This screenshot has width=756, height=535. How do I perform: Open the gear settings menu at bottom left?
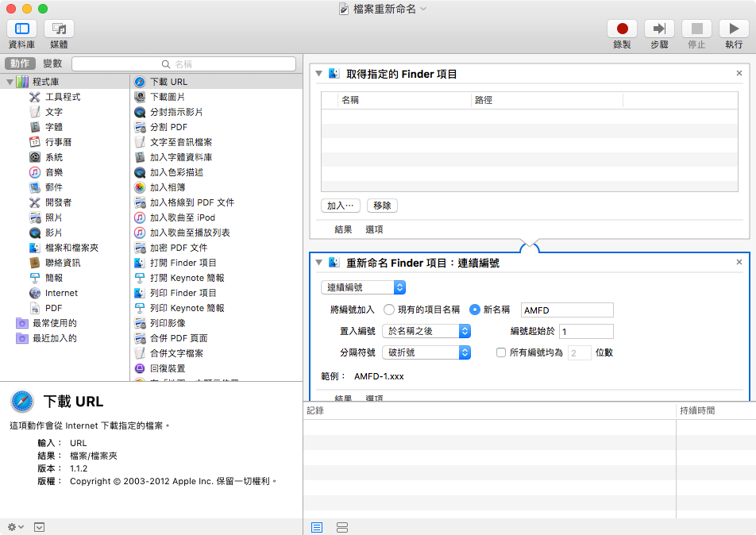[14, 527]
